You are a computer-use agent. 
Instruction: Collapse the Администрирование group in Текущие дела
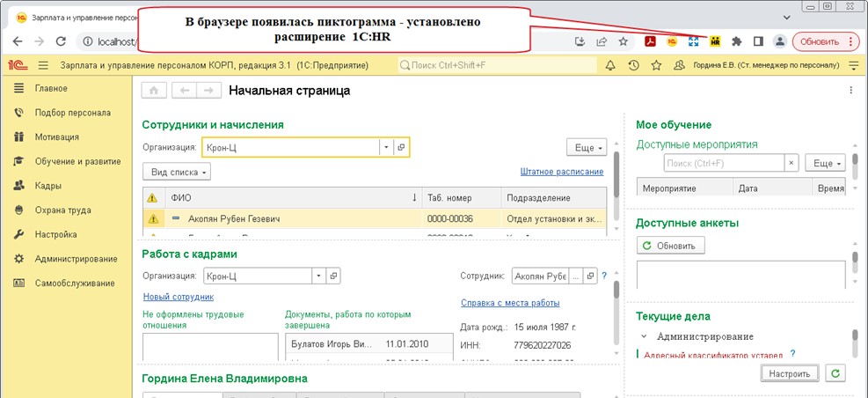click(645, 336)
